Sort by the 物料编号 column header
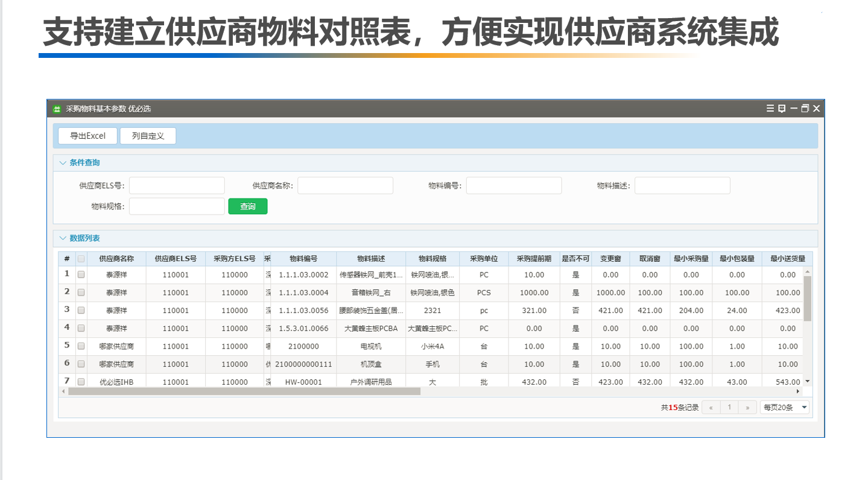Screen dimensions: 868x480 coord(303,259)
